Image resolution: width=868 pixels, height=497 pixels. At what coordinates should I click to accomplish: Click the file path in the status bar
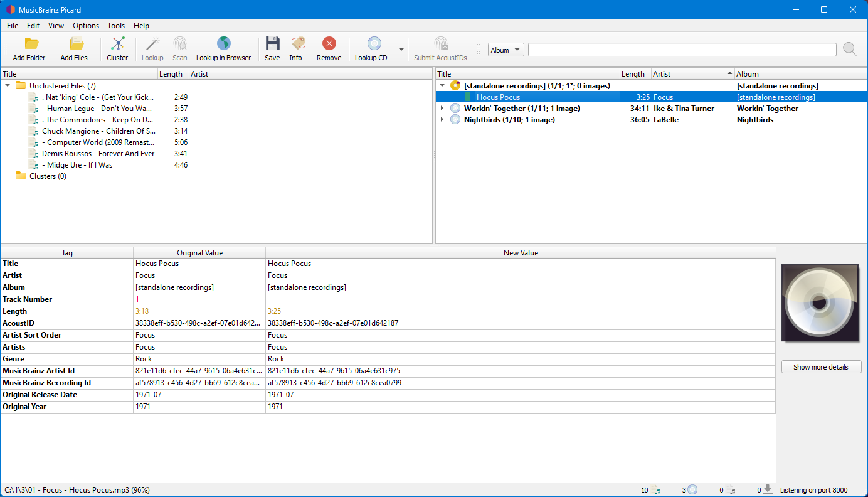coord(77,489)
